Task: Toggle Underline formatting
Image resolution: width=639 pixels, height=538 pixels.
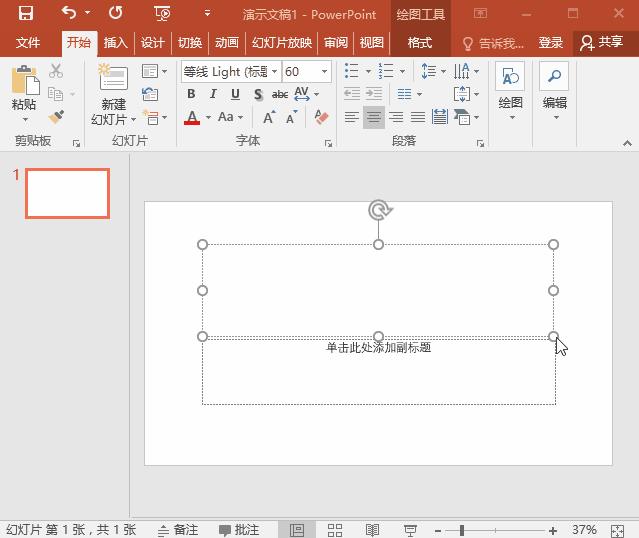Action: coord(235,95)
